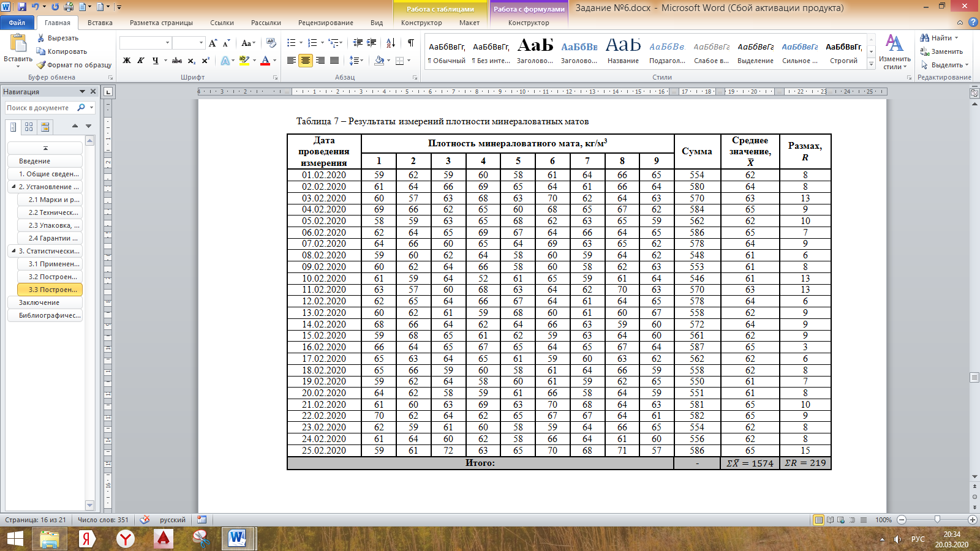Click the zoom slider handle

click(x=937, y=520)
